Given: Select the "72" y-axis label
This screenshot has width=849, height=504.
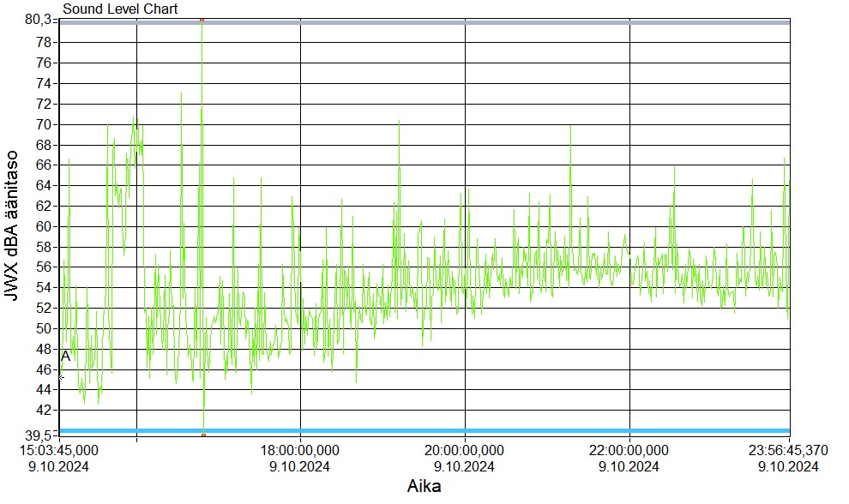Looking at the screenshot, I should (44, 104).
